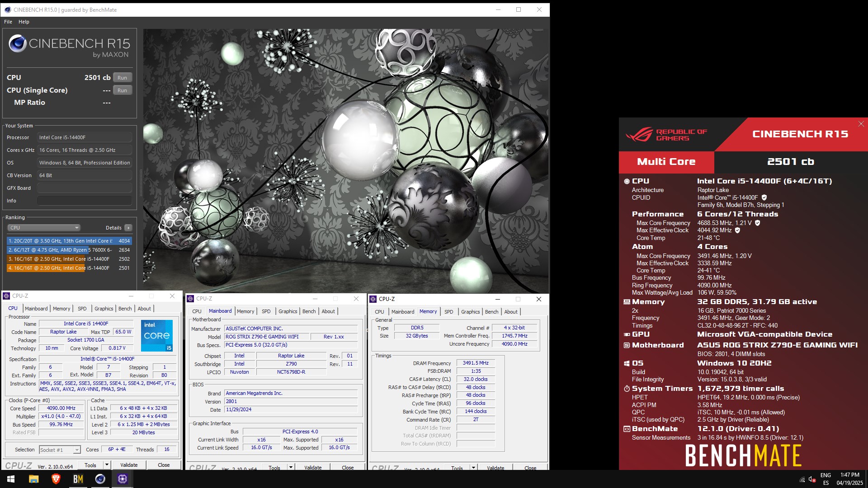868x488 pixels.
Task: Click network icon in system tray
Action: point(802,479)
